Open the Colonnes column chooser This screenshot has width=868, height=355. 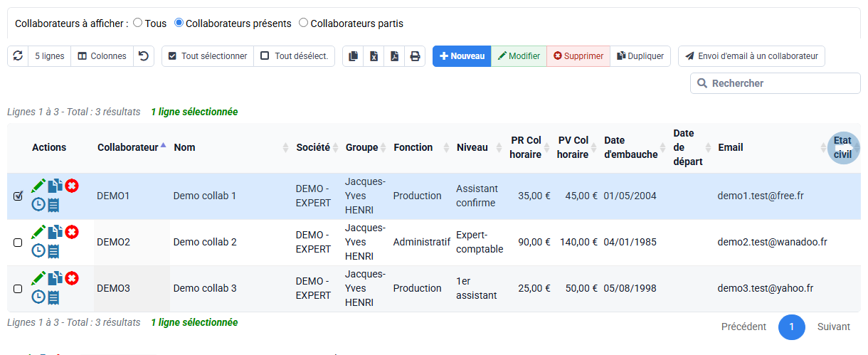(x=102, y=56)
